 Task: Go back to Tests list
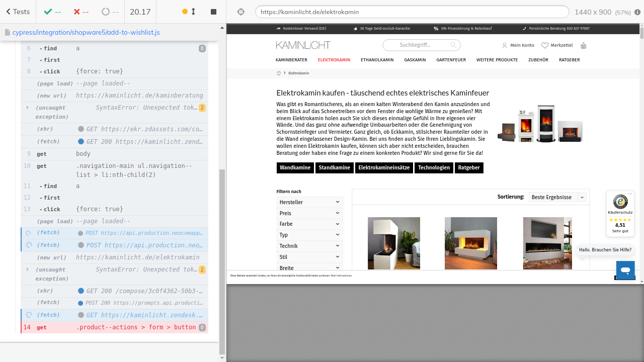coord(17,12)
